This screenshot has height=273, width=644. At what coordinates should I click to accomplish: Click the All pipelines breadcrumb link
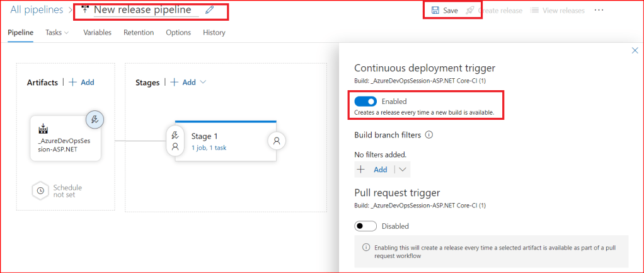[37, 10]
